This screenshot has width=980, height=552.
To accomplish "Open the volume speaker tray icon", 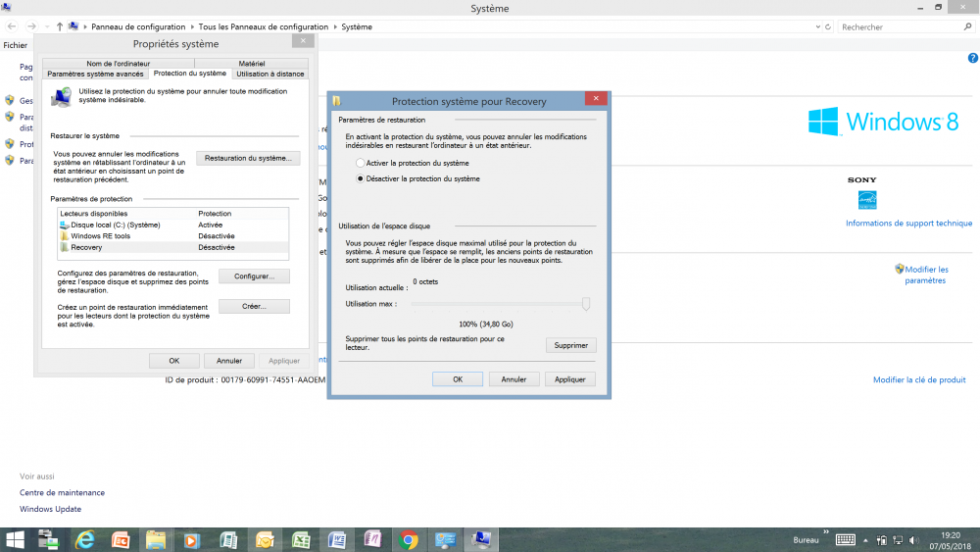I will [914, 540].
